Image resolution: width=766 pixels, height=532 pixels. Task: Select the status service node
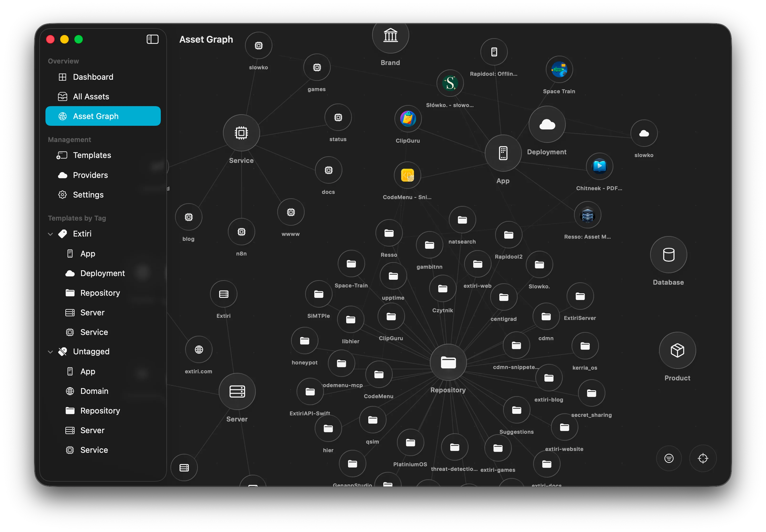point(338,117)
